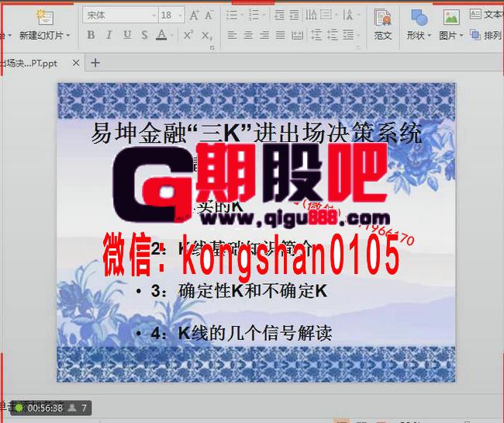The image size is (504, 423).
Task: Click the line spacing icon
Action: [348, 35]
